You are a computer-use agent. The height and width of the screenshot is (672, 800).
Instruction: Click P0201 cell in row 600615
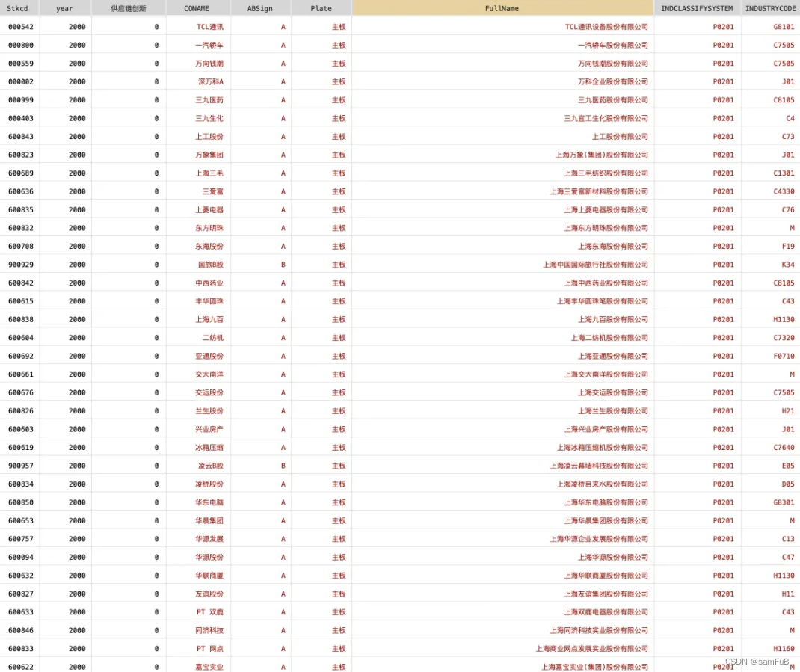pyautogui.click(x=724, y=301)
